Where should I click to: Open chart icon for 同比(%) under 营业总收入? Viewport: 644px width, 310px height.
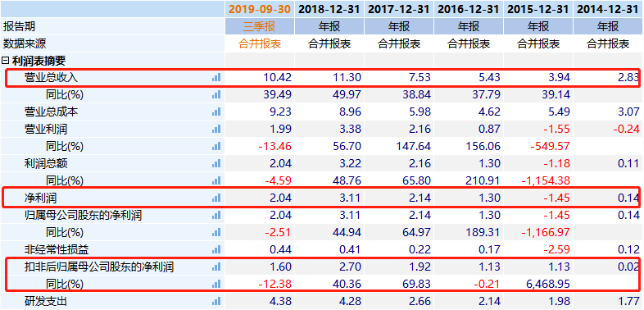216,94
